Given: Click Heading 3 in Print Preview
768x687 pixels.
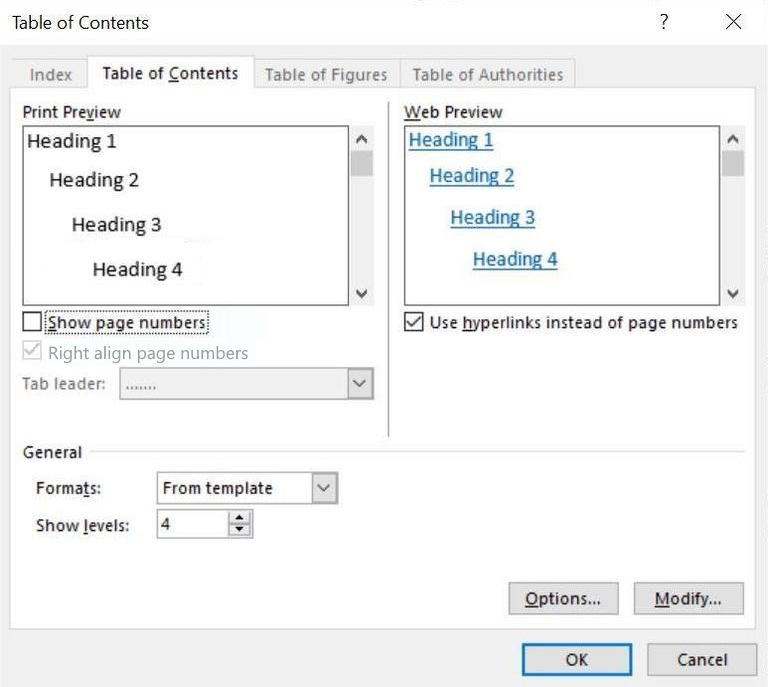Looking at the screenshot, I should 117,225.
